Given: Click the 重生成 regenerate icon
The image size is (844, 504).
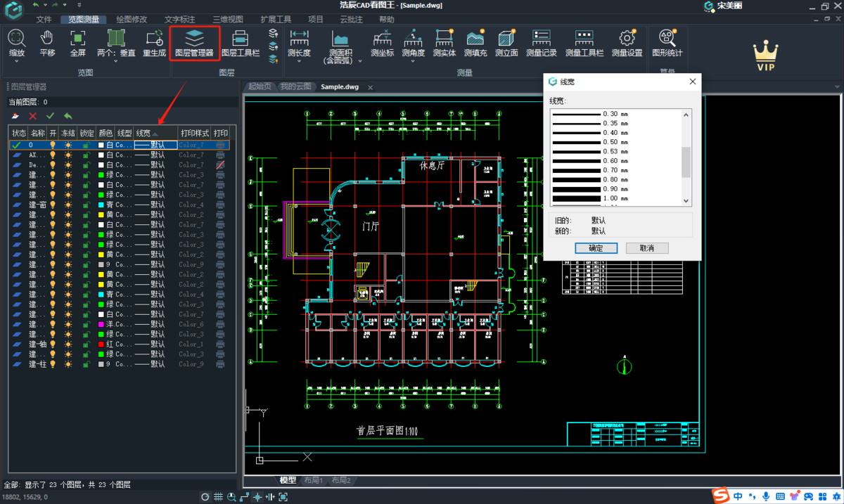Looking at the screenshot, I should pos(154,42).
